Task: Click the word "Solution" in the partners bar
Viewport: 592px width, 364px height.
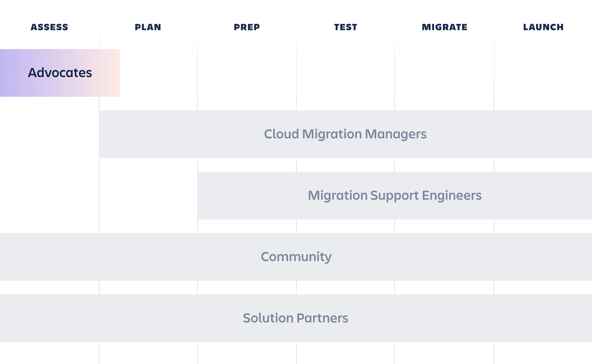Action: [268, 318]
